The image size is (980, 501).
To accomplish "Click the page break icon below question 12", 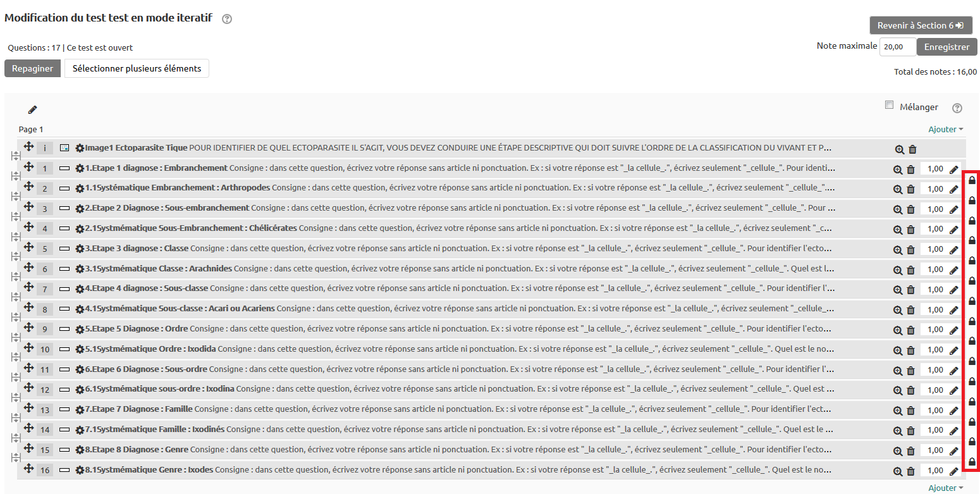I will [15, 397].
